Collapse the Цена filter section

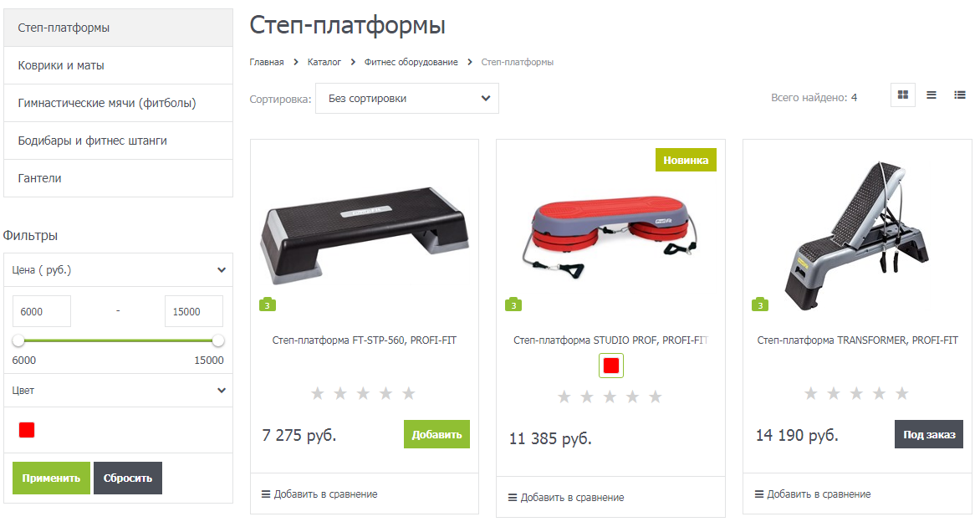click(x=118, y=270)
